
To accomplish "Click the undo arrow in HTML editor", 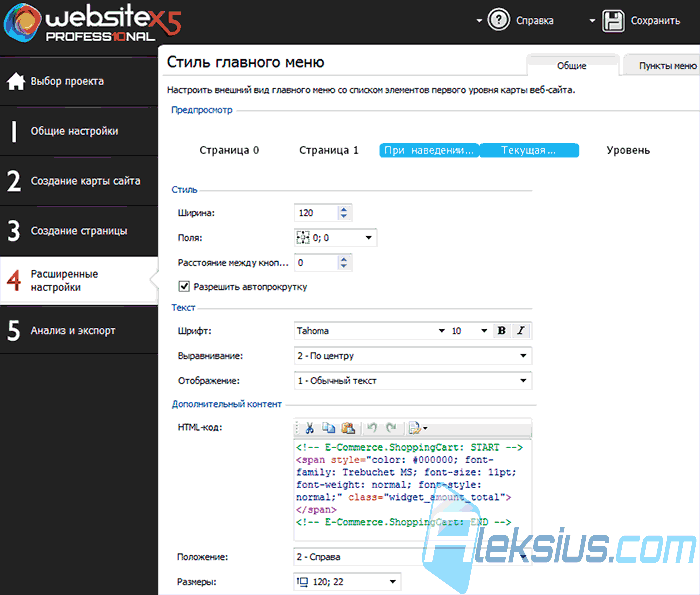I will 371,428.
